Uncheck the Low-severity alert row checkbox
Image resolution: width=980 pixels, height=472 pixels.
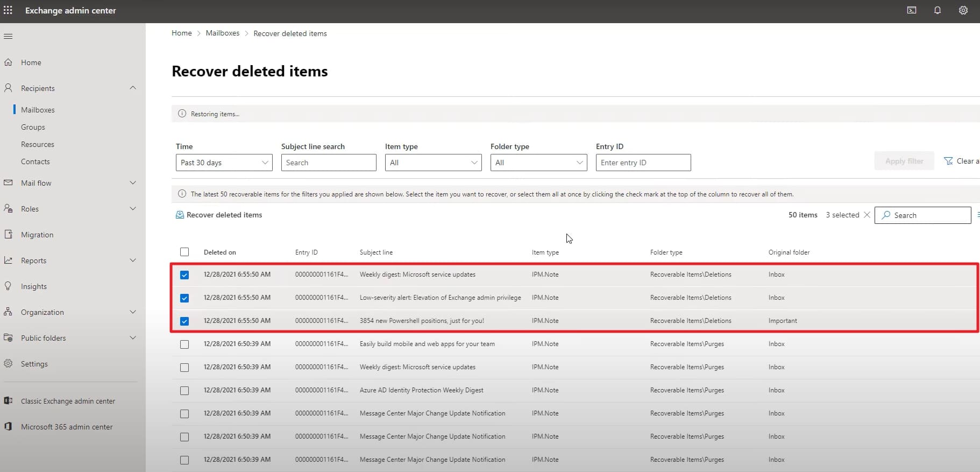[184, 298]
